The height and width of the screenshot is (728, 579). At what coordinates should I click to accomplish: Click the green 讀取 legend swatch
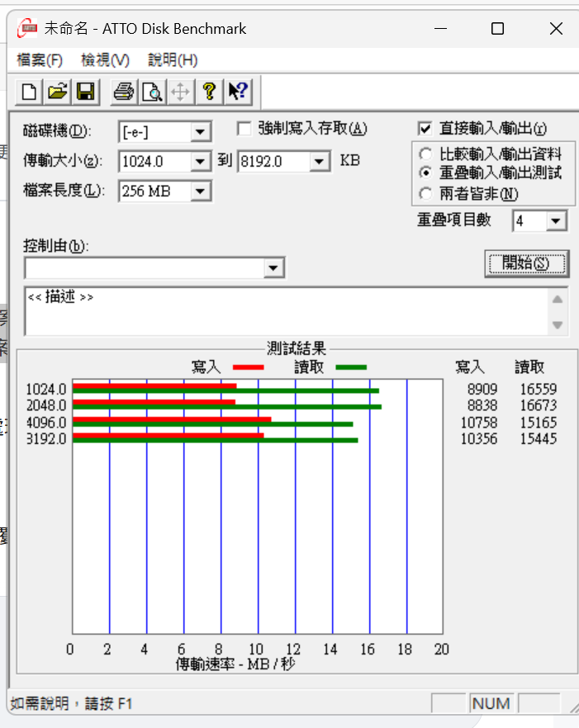[x=351, y=367]
